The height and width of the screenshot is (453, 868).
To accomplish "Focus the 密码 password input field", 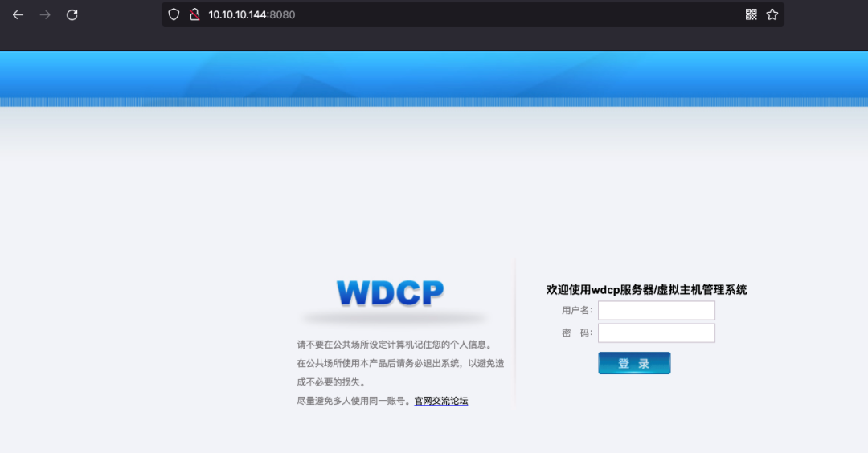I will coord(657,333).
